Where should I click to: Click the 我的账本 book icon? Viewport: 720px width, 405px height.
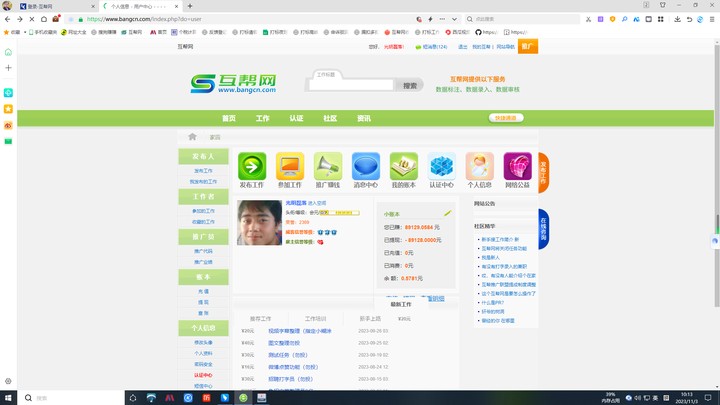click(404, 166)
